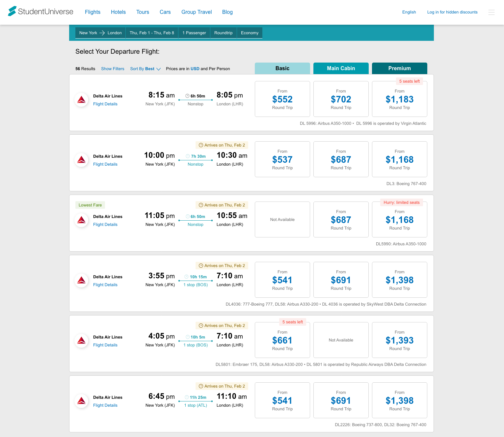This screenshot has width=504, height=437.
Task: Select the $552 Basic fare
Action: tap(282, 99)
